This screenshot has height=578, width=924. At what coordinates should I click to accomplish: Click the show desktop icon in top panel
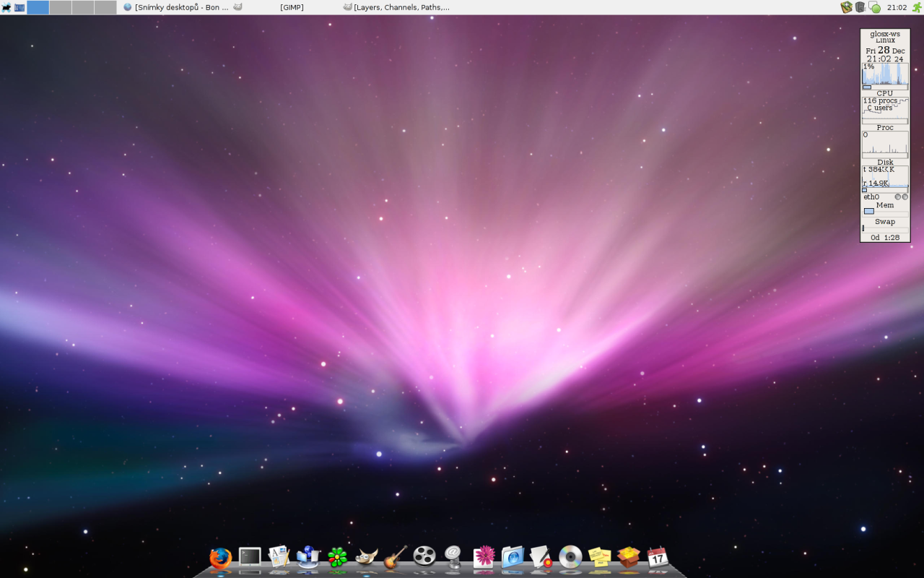point(19,7)
